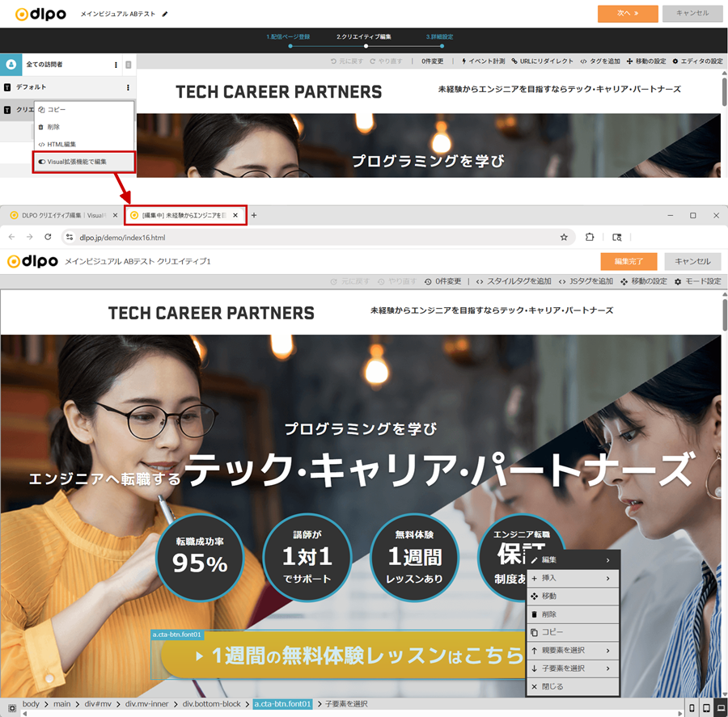
Task: Choose コピー in the creative dropdown menu
Action: pyautogui.click(x=84, y=109)
